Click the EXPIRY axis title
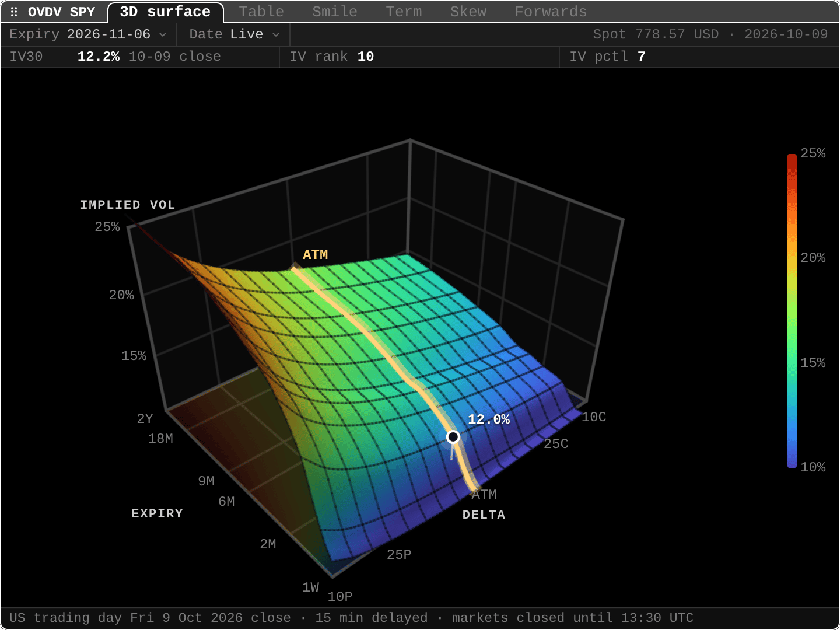Screen dimensions: 840x630 [x=157, y=513]
